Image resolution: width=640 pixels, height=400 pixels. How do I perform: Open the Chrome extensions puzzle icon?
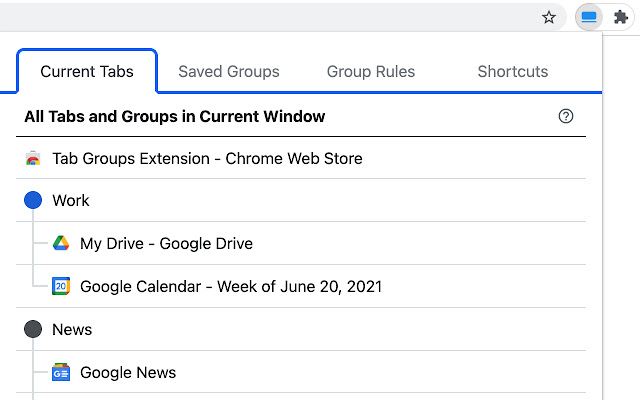(x=620, y=17)
